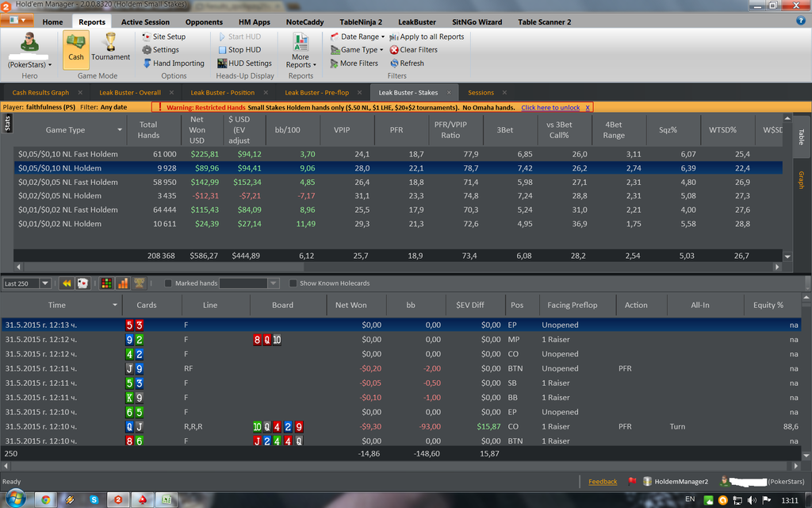Click the bb/100 column header
Screen dimensions: 812x508
(287, 129)
